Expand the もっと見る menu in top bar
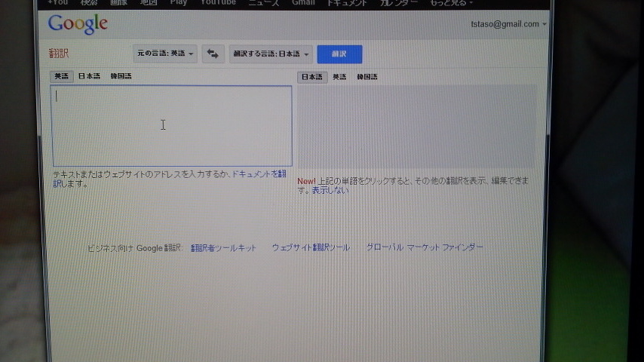This screenshot has height=362, width=644. click(x=452, y=3)
